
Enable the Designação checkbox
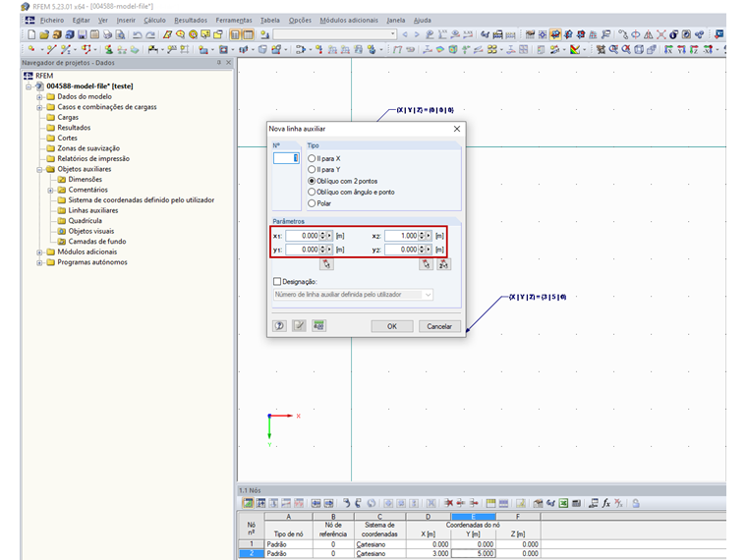(x=277, y=281)
